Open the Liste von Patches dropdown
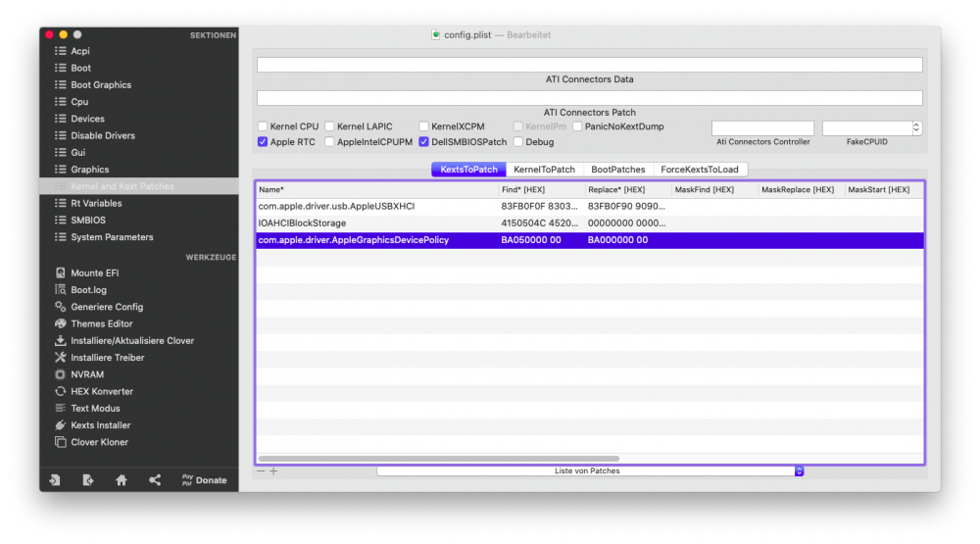The image size is (980, 544). point(590,471)
